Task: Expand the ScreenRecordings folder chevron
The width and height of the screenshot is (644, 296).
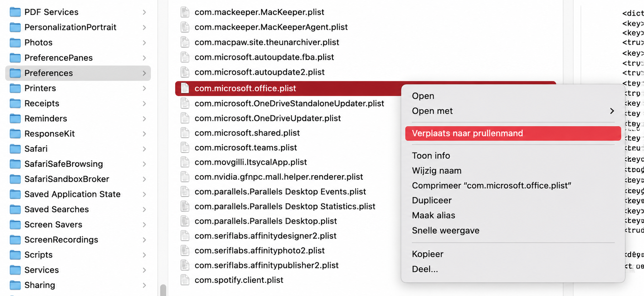Action: click(x=144, y=240)
